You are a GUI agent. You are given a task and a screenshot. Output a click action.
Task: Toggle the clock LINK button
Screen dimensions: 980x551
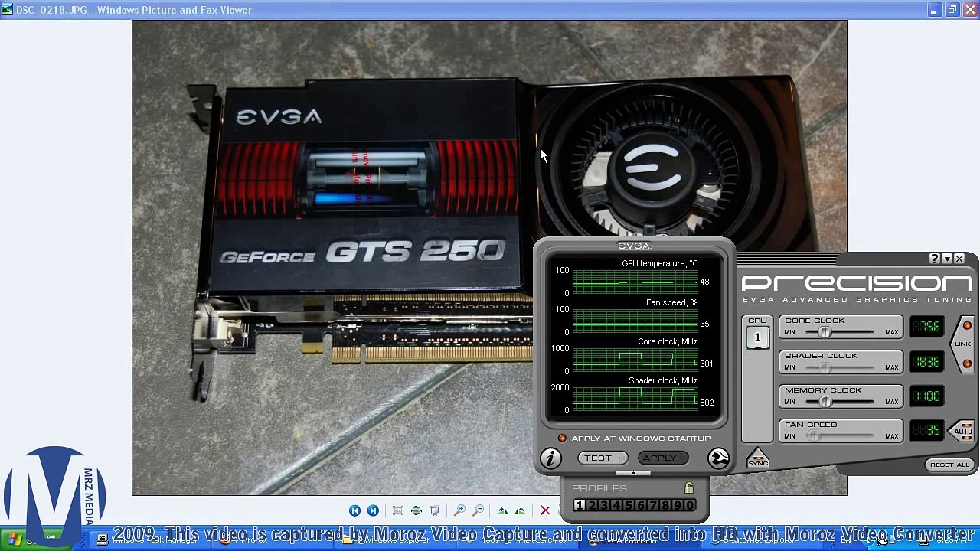[x=963, y=344]
